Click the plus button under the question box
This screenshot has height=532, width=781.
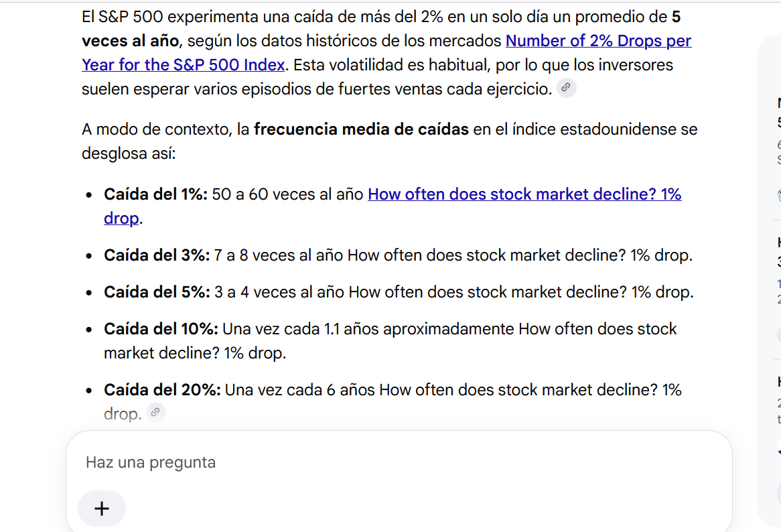102,509
